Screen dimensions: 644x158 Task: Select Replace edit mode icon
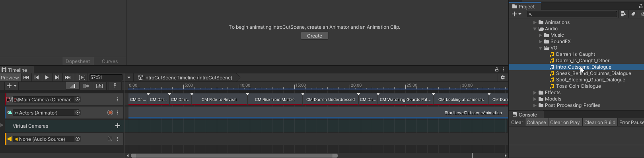point(99,86)
